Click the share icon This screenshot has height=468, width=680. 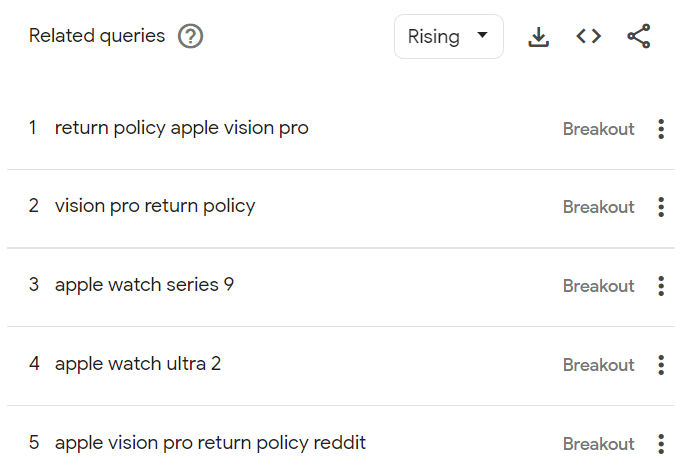[639, 36]
